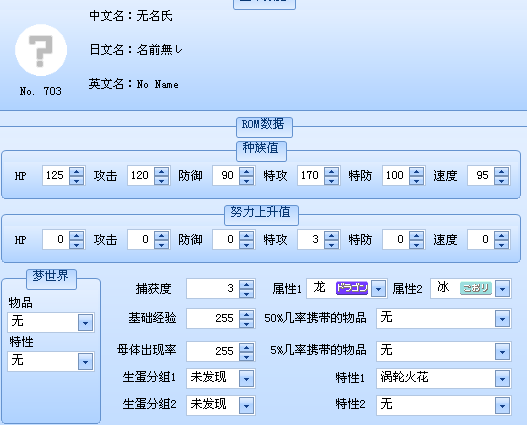Increase 攻击 种族值 with up arrow

click(x=162, y=171)
